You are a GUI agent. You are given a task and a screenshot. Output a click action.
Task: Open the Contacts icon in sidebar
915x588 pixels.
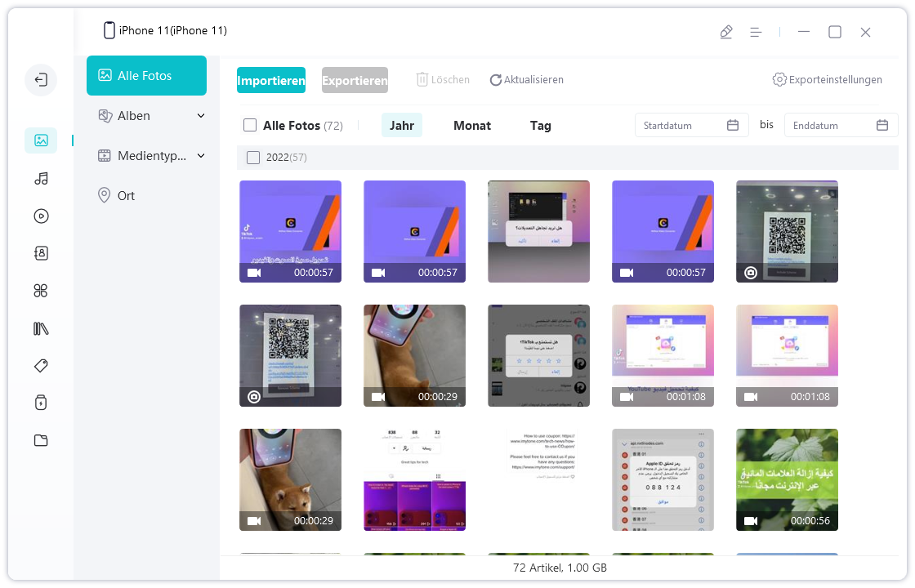pos(41,253)
